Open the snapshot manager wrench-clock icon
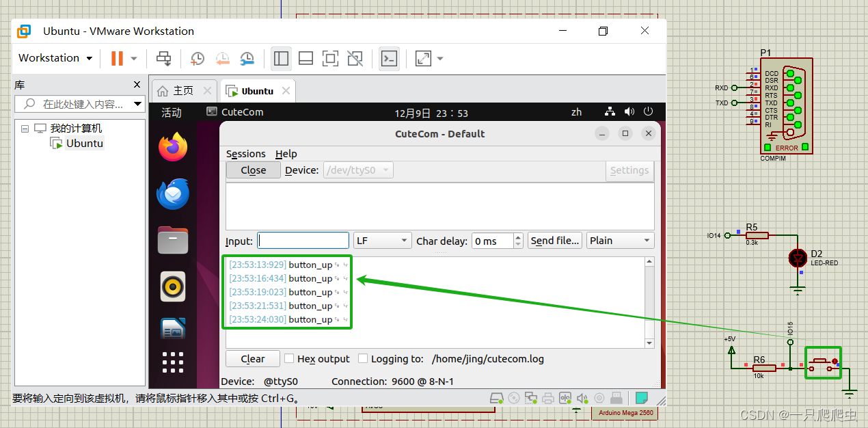 click(x=247, y=58)
